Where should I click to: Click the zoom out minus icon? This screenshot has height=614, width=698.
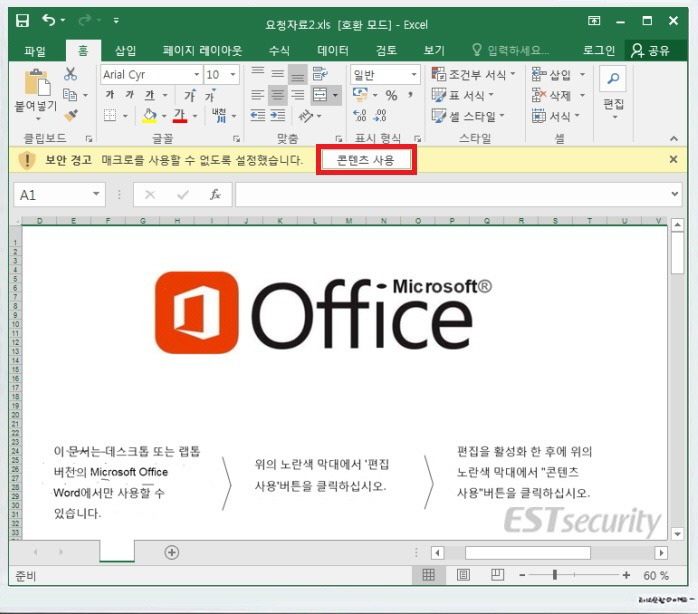(x=522, y=575)
